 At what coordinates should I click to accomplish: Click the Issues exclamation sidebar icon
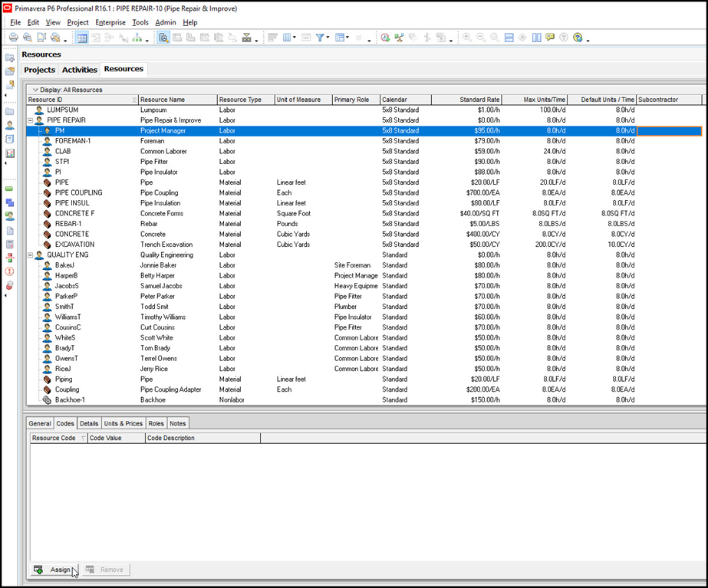coord(9,271)
